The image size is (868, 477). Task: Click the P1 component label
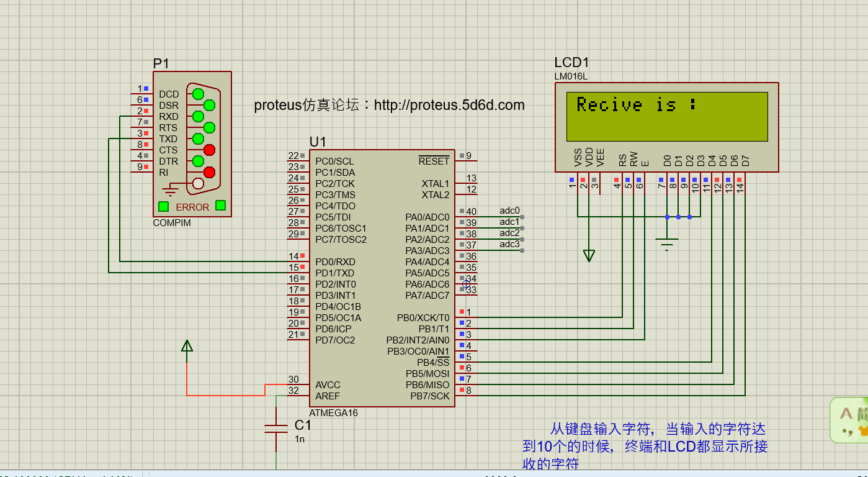coord(161,63)
